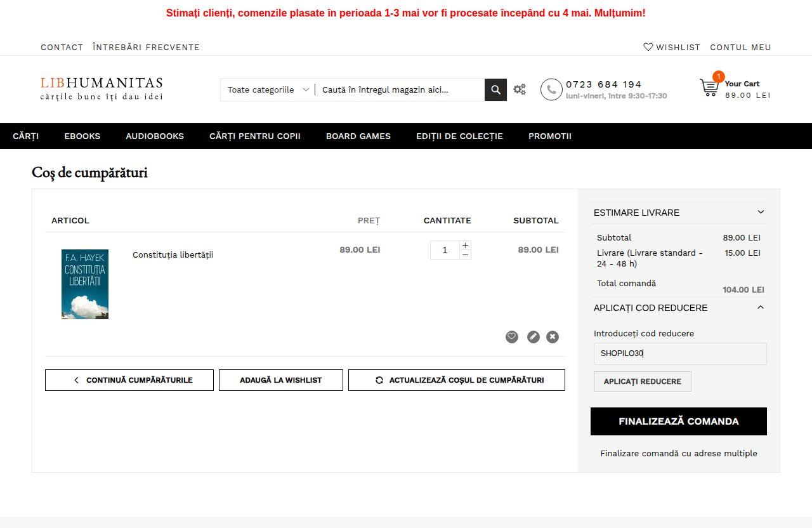Open Cărți pentru copii menu

click(x=255, y=136)
